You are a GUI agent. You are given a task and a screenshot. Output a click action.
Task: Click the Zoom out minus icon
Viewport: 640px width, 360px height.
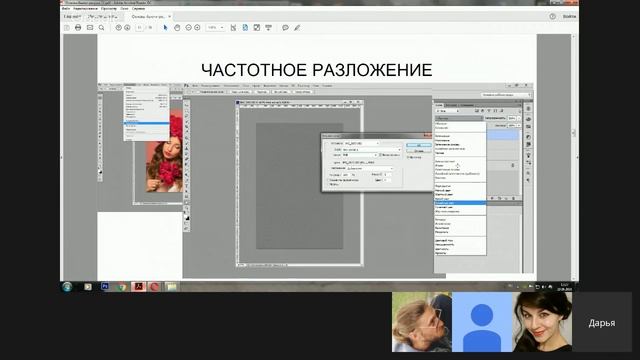tap(189, 28)
